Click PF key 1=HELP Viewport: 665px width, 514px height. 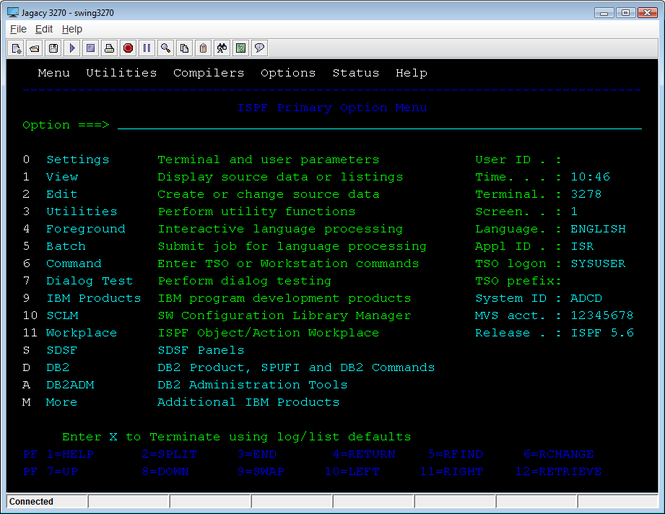[70, 454]
